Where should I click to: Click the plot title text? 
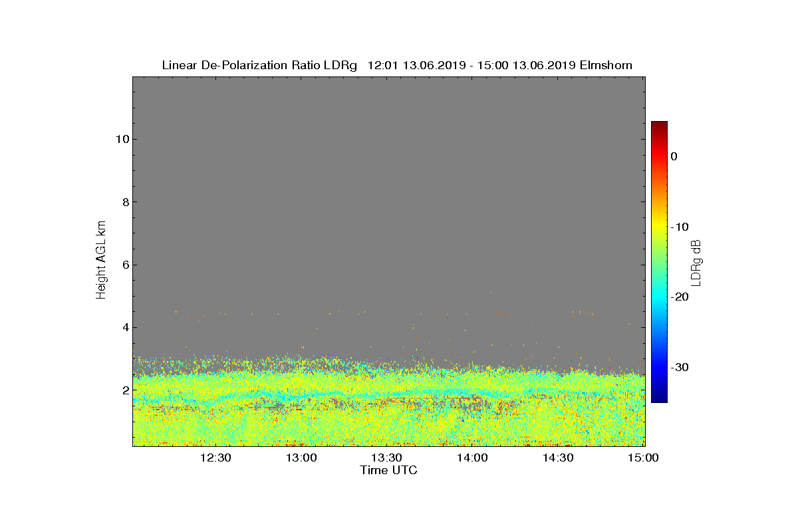(x=397, y=65)
